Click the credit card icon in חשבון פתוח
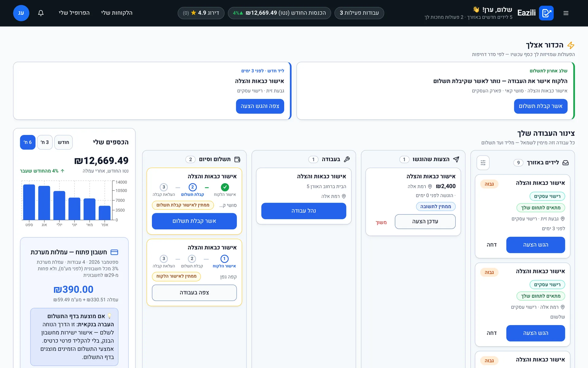The image size is (588, 368). click(x=114, y=252)
